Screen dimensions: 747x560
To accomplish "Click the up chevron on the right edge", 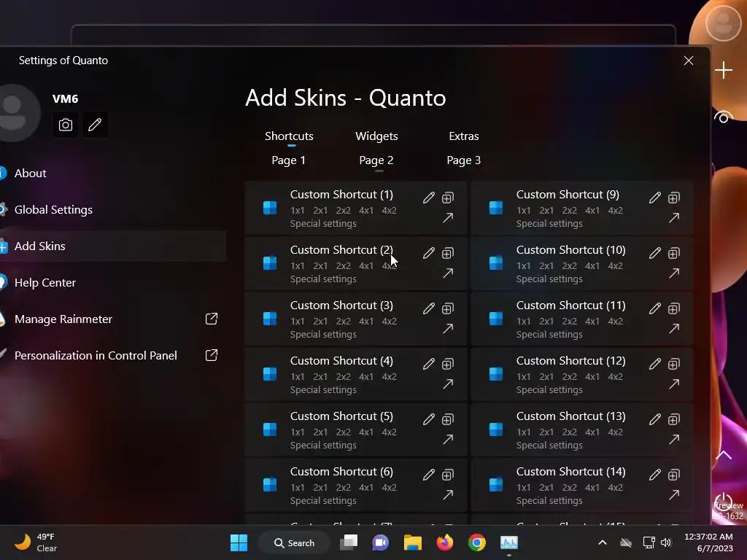I will tap(723, 455).
